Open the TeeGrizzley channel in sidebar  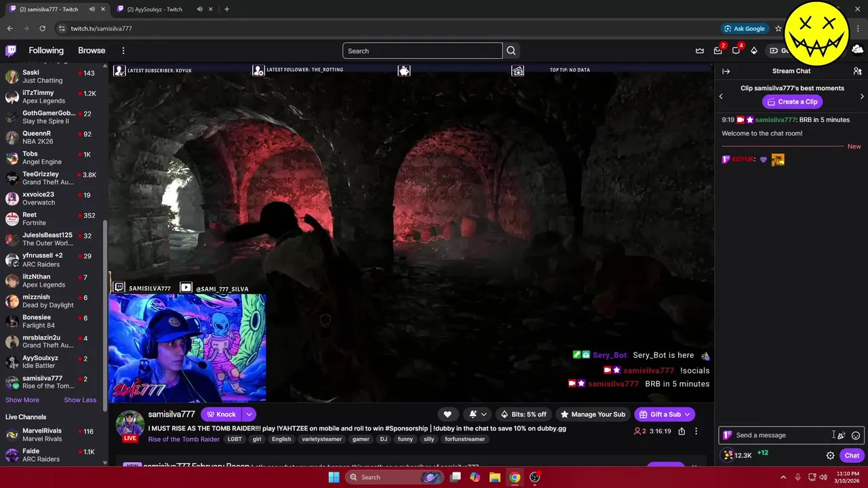tap(50, 178)
